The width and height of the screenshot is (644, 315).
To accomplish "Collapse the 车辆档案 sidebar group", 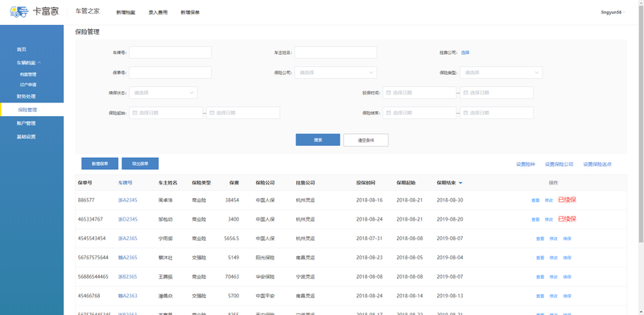I will point(29,63).
